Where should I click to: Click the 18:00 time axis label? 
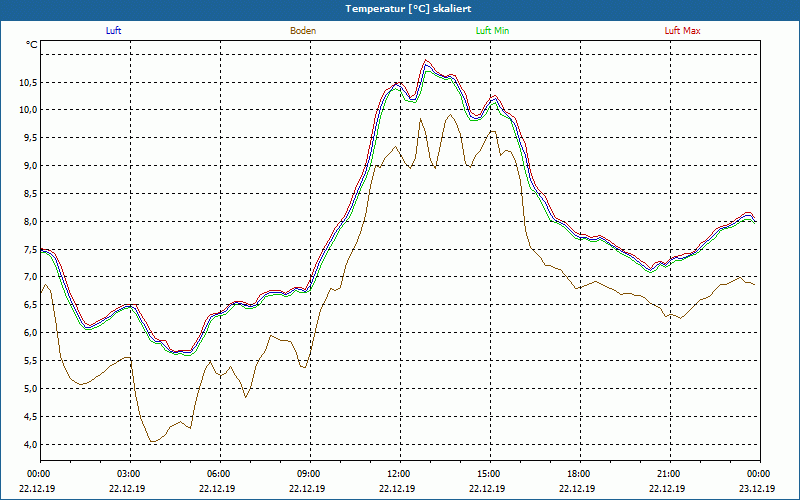coord(580,474)
